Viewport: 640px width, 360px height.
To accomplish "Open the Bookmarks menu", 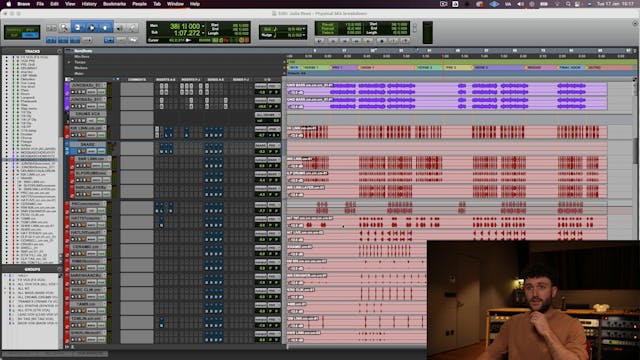I will [x=114, y=4].
